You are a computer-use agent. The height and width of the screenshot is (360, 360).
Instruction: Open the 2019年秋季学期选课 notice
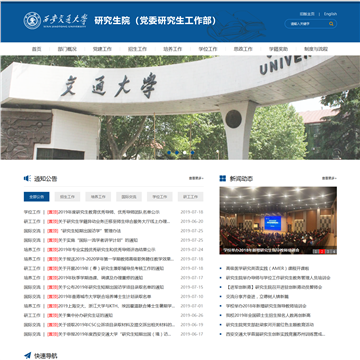(x=95, y=278)
